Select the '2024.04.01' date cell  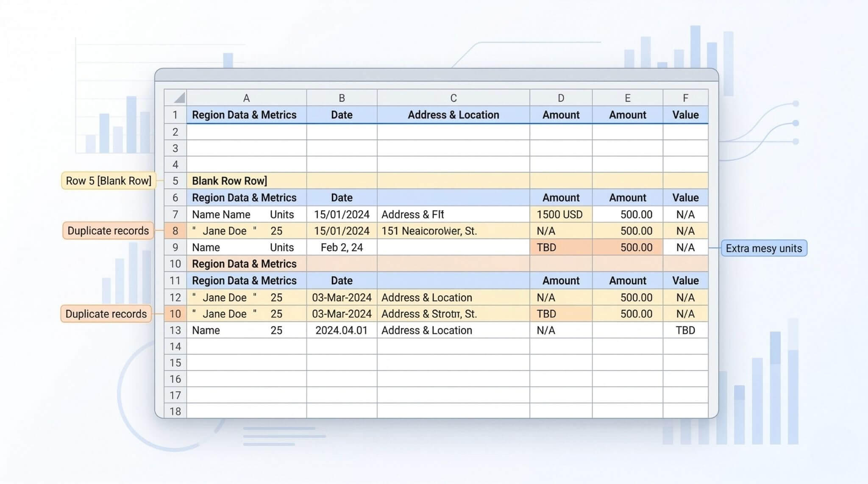(342, 330)
